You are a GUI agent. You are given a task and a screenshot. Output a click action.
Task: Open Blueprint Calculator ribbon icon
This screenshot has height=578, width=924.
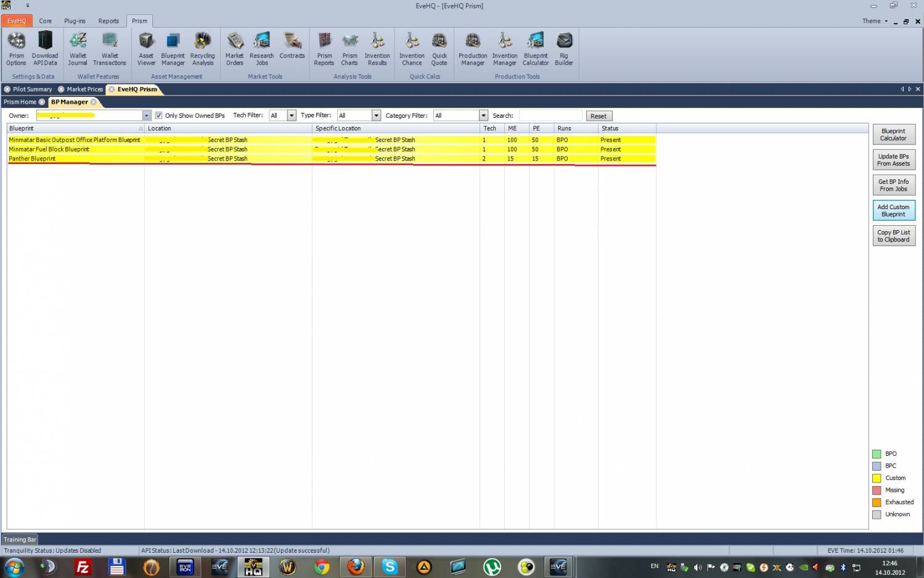pyautogui.click(x=536, y=49)
